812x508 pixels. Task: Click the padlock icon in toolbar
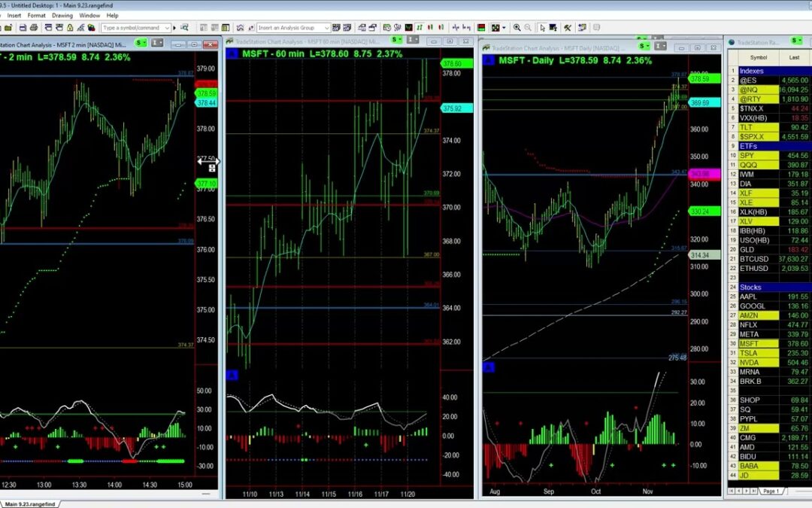(x=69, y=28)
